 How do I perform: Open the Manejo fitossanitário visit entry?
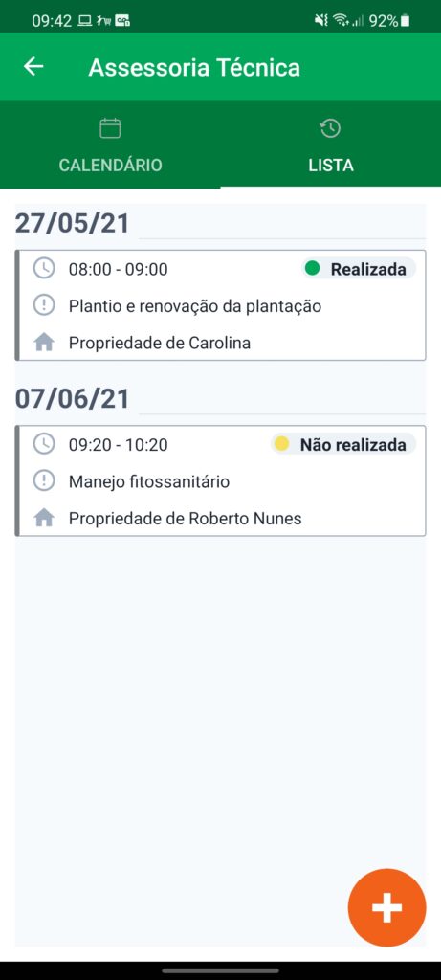220,481
